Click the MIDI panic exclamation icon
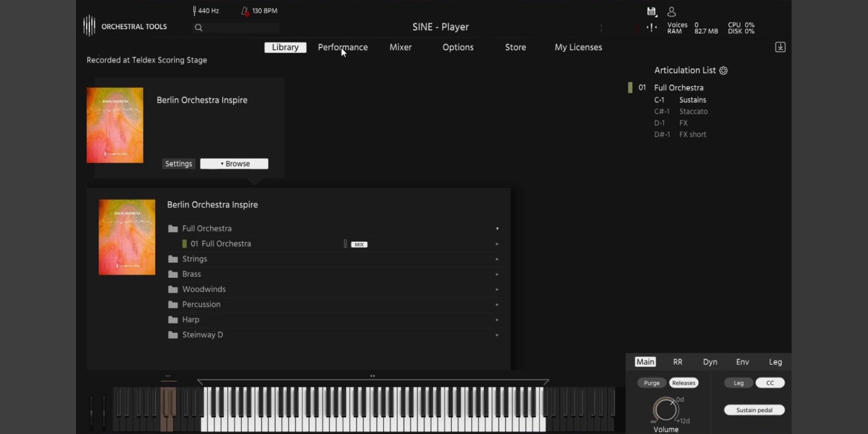The image size is (868, 434). (x=651, y=28)
